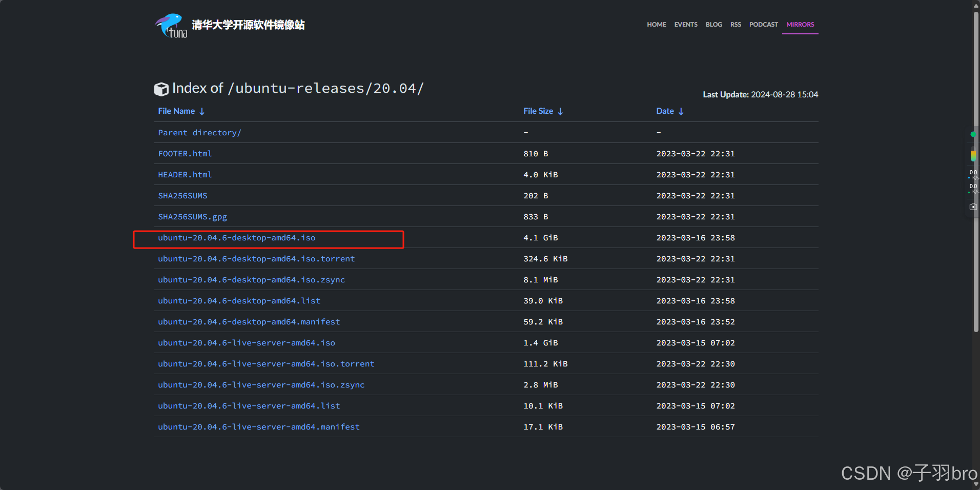
Task: Open HEADER.html link
Action: [185, 175]
